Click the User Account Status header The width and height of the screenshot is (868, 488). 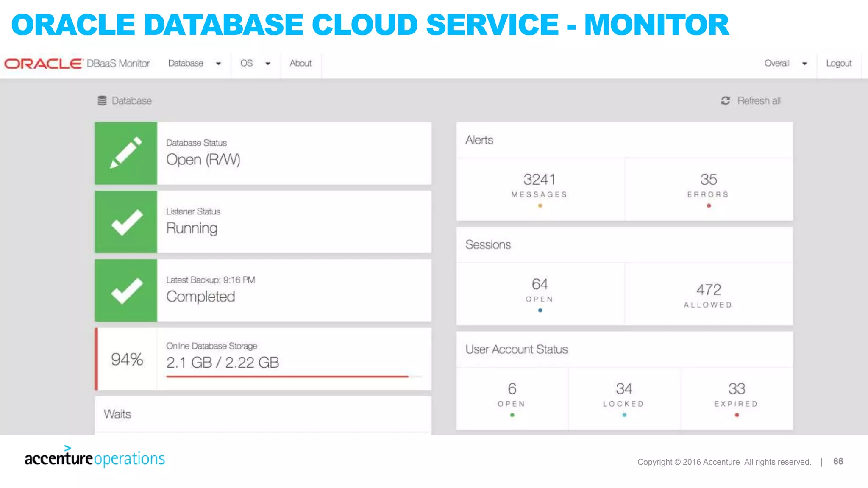coord(624,349)
